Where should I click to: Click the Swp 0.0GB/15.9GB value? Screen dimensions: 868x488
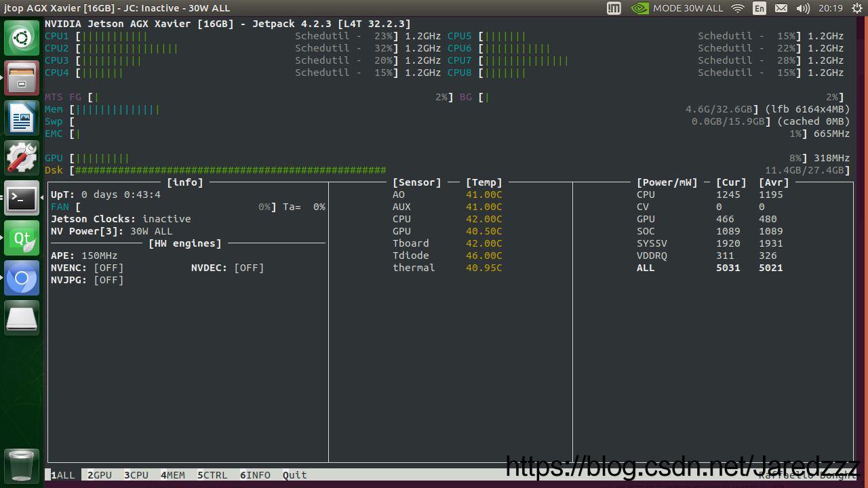728,121
